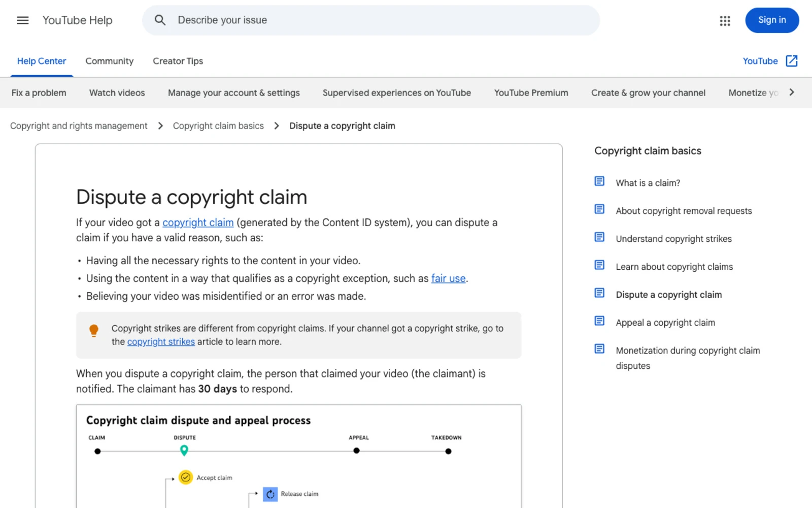
Task: Open What is a claim? article
Action: point(648,183)
